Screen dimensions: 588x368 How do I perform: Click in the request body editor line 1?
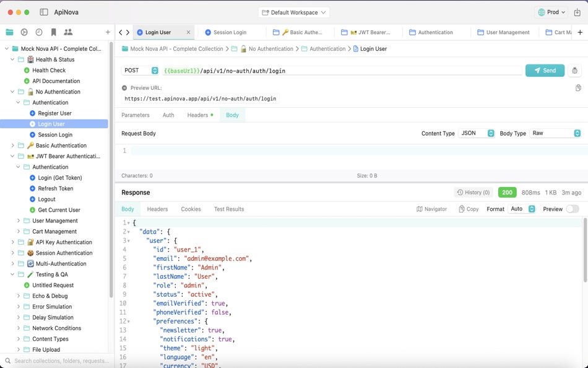tap(358, 151)
